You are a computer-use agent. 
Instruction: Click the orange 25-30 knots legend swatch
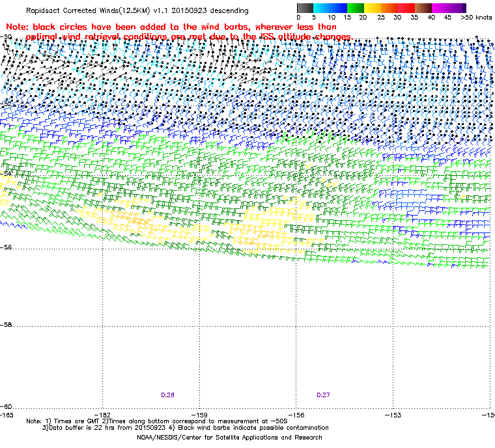coord(389,8)
